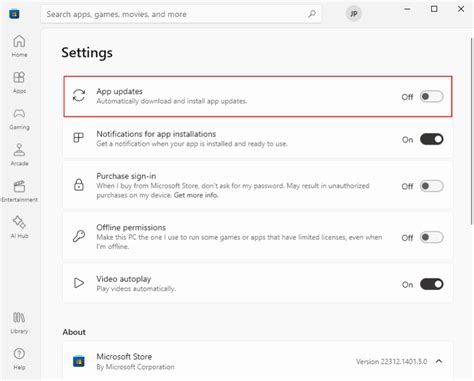Turn on Offline permissions switch
This screenshot has height=381, width=474.
coord(432,237)
